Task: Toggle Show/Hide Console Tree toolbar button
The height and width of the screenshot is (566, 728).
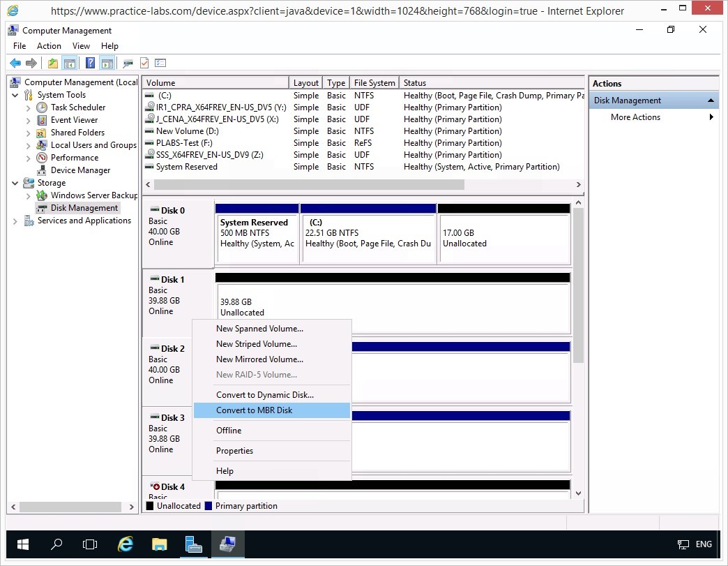Action: point(70,63)
